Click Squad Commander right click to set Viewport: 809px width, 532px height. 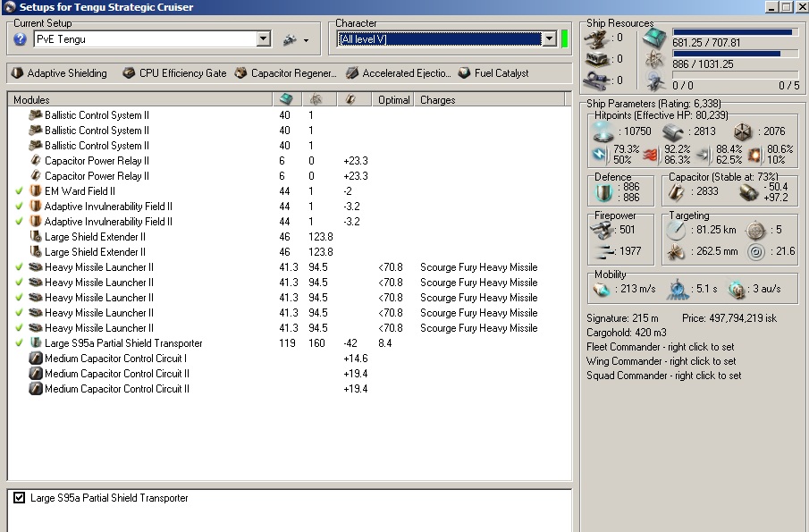663,376
